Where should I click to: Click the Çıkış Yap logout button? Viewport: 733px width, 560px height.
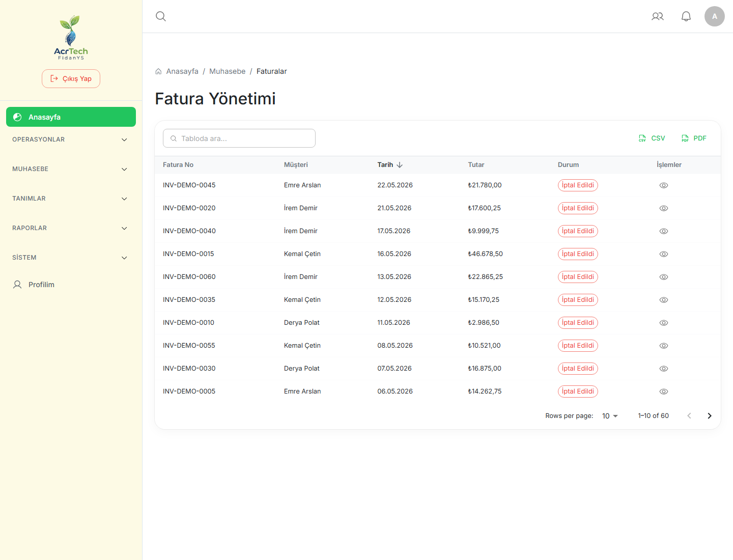[x=71, y=79]
